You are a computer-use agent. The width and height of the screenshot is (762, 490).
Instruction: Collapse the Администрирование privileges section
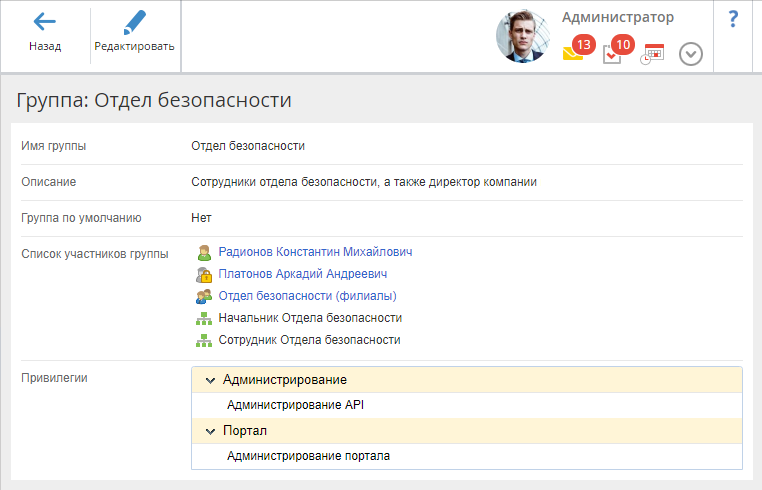(x=210, y=380)
